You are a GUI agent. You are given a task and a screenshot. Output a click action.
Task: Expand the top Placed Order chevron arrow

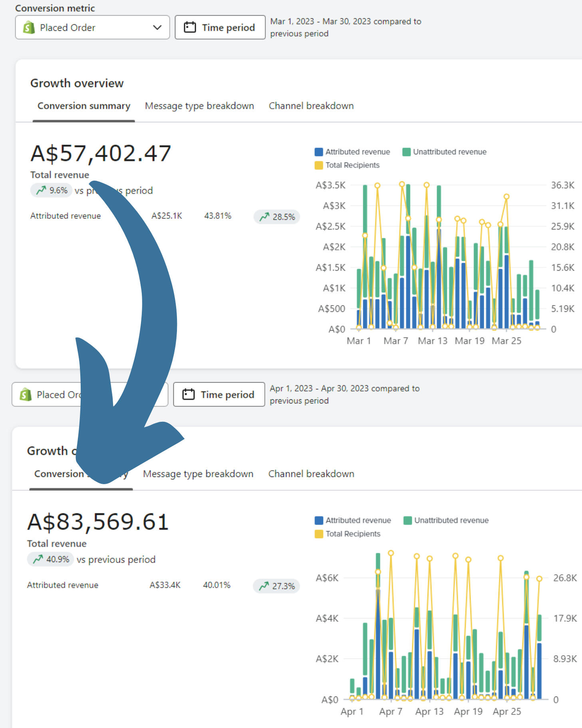[157, 28]
